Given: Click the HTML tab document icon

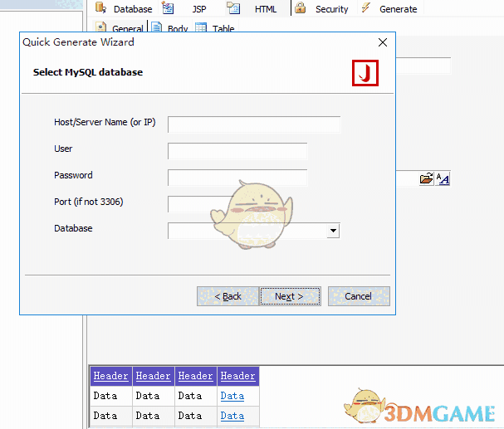Looking at the screenshot, I should coord(233,7).
